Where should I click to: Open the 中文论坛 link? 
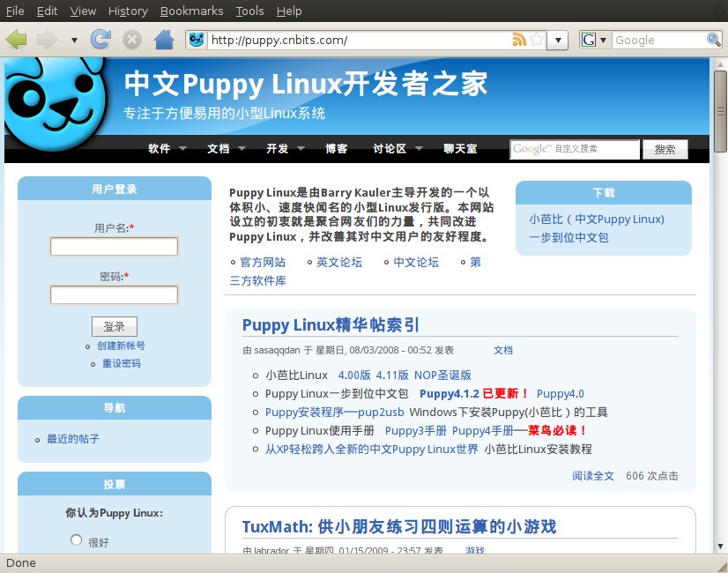417,263
